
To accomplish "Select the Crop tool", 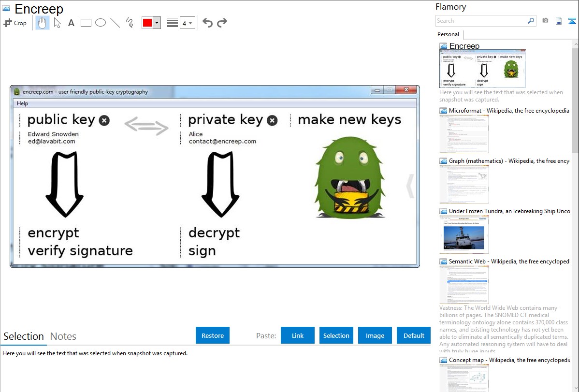I will (15, 23).
